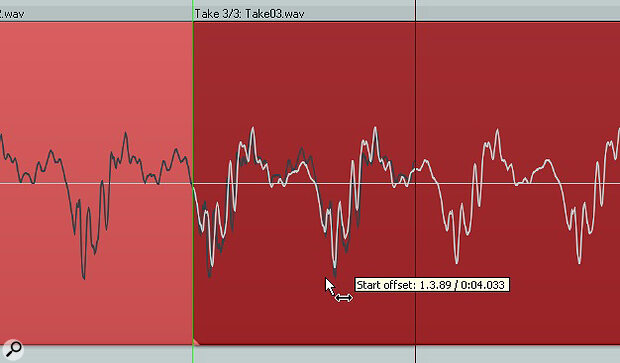
Task: Click the 'Start offset' tooltip box
Action: click(x=432, y=285)
